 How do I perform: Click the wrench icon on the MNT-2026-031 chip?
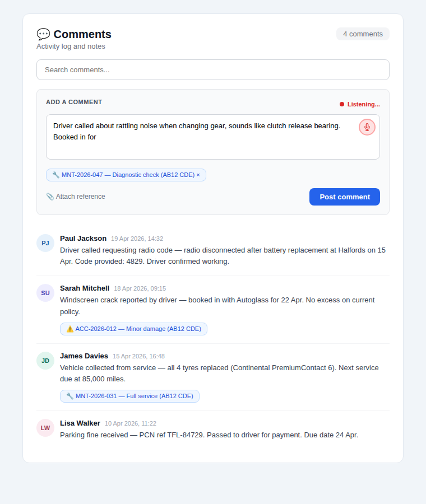(68, 396)
